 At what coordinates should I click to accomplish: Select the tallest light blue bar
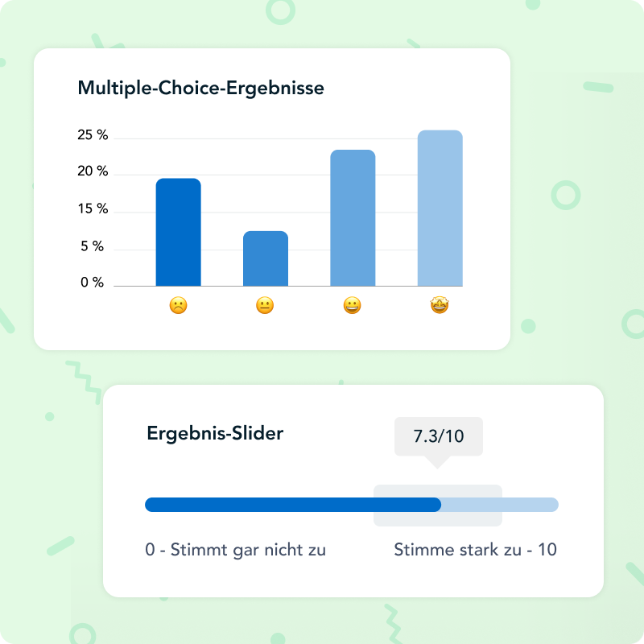click(x=440, y=208)
